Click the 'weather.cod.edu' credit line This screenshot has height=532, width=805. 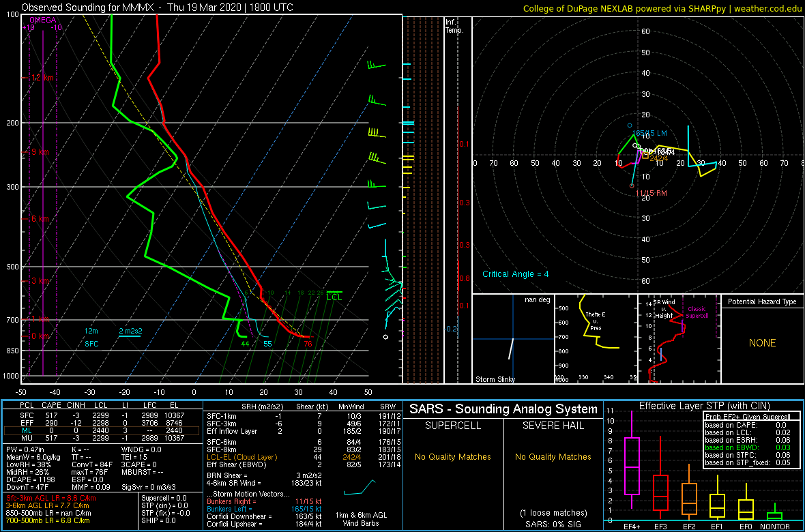[x=662, y=8]
